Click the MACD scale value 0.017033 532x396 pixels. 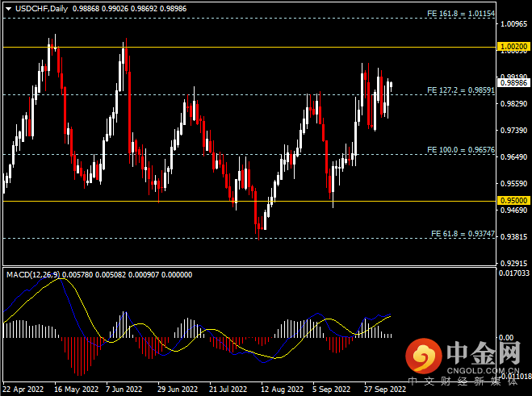click(x=514, y=273)
